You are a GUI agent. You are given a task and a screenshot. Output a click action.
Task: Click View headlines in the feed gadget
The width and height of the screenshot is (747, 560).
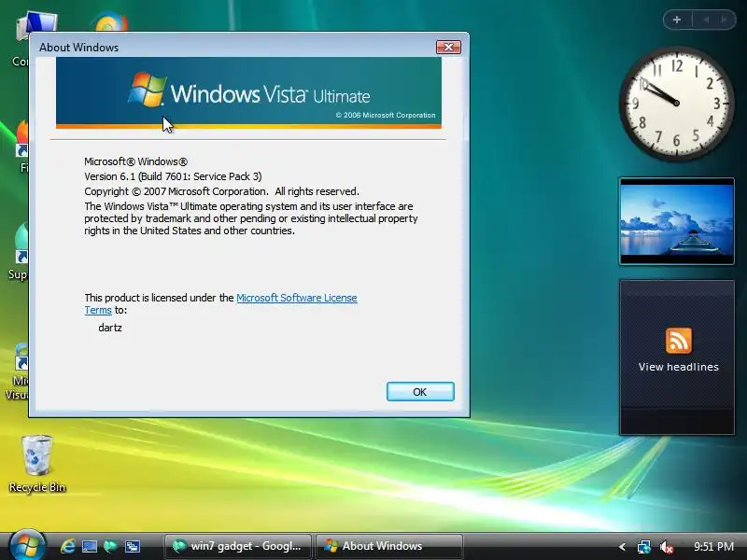pyautogui.click(x=679, y=367)
